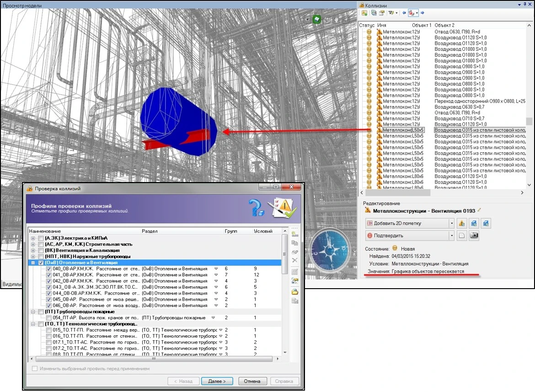This screenshot has width=535, height=392.
Task: Enable the (ПТ) Трубопроводы пожарные checkbox
Action: [x=41, y=311]
